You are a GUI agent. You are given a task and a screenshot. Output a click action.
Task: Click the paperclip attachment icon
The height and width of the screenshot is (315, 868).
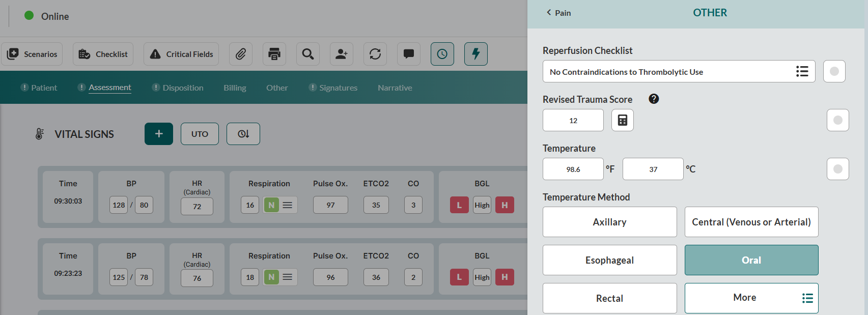pyautogui.click(x=241, y=54)
